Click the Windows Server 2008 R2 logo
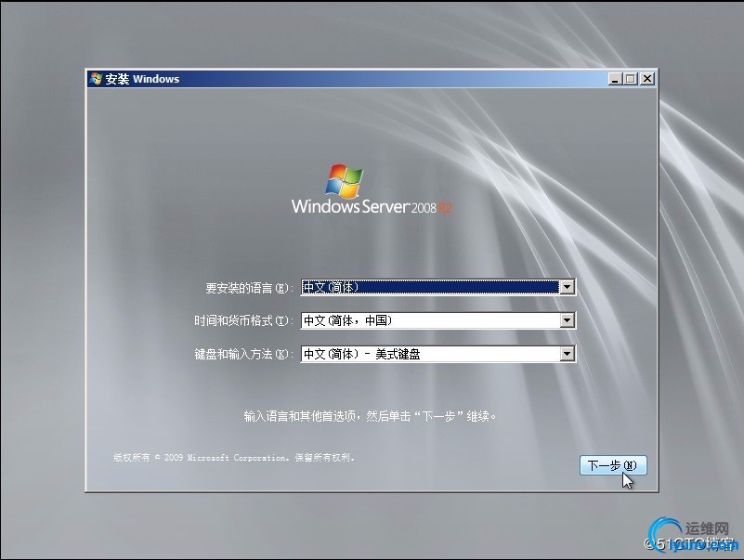744x560 pixels. tap(372, 189)
